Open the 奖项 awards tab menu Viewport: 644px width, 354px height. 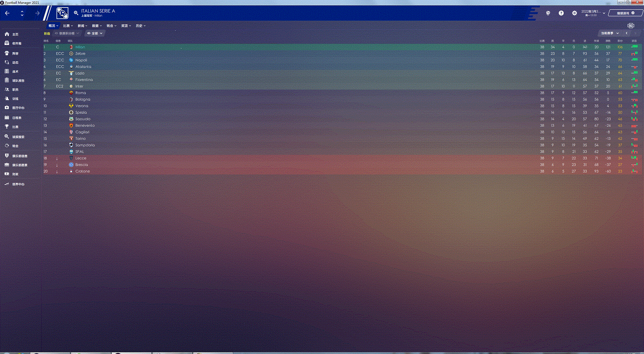point(126,26)
